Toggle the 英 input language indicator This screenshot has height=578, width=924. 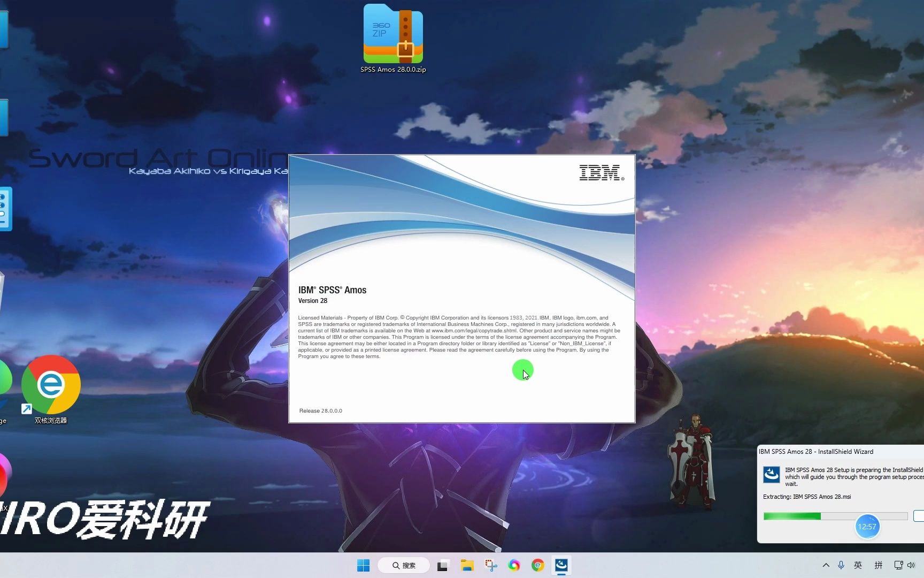pos(858,565)
